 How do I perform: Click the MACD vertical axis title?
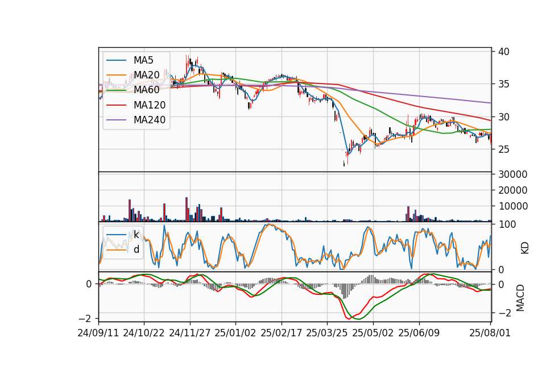click(x=520, y=298)
